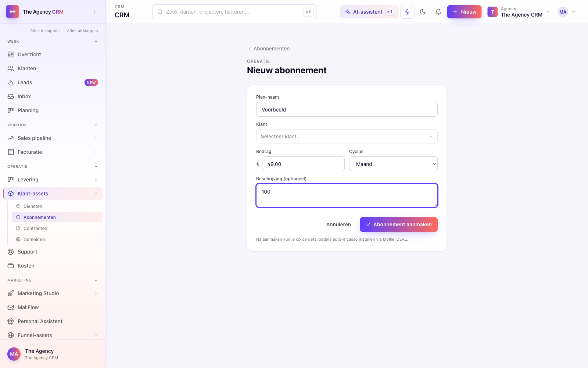
Task: Expand Funnel-assets submenu chevron
Action: [x=96, y=335]
